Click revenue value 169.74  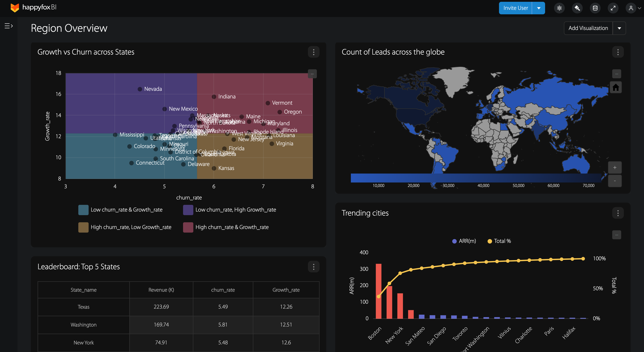161,325
